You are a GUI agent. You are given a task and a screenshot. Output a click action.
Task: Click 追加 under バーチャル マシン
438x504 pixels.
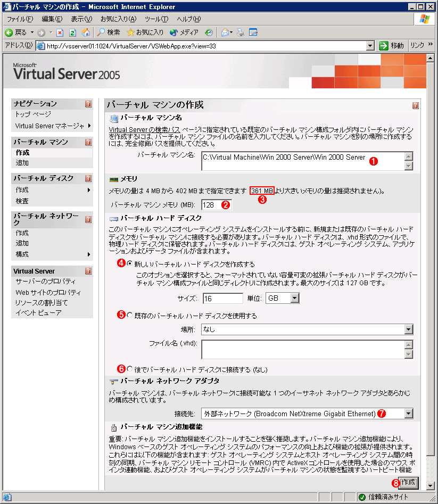(x=22, y=163)
